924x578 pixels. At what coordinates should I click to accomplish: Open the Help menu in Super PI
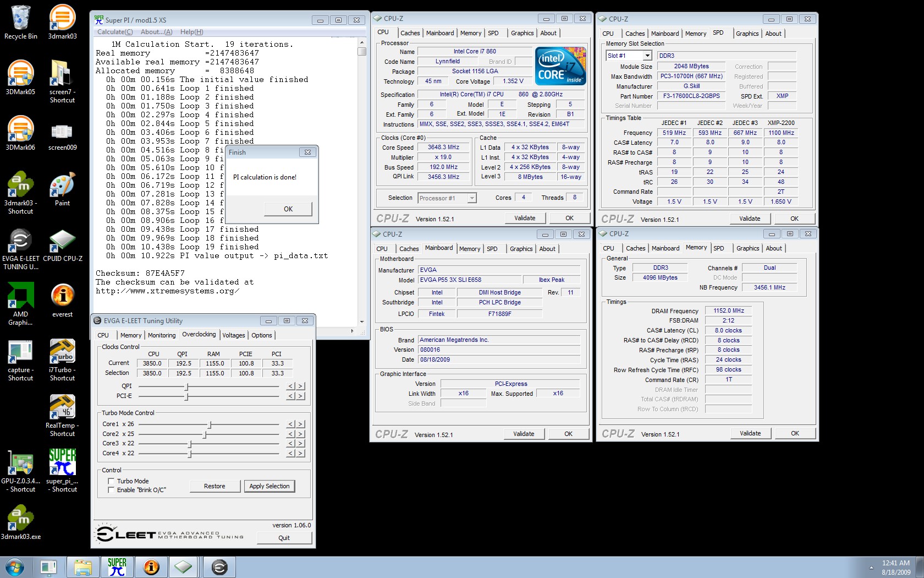(x=191, y=32)
